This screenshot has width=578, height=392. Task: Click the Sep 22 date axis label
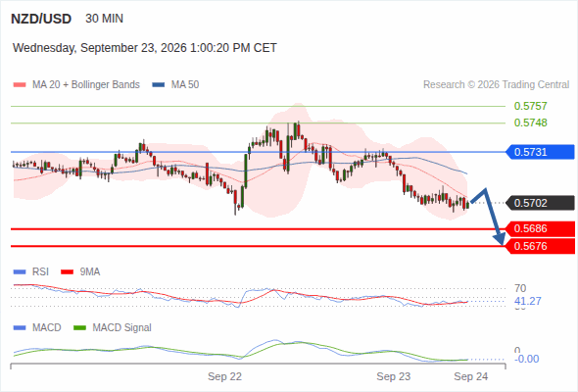[x=225, y=377]
